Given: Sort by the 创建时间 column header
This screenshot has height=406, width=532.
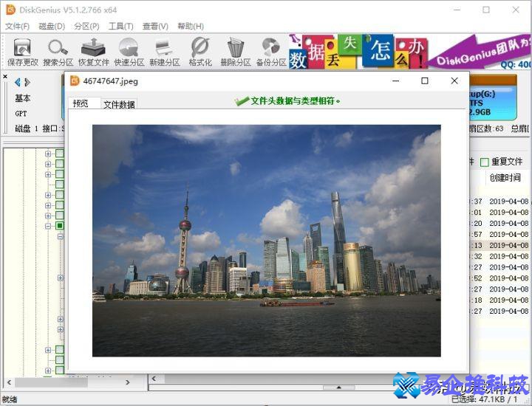Looking at the screenshot, I should 505,177.
